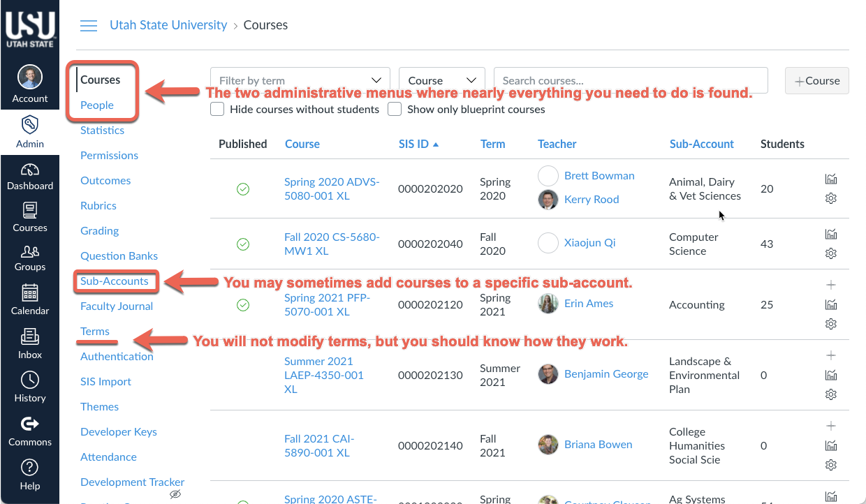This screenshot has width=866, height=504.
Task: Open statistics for Spring 2020 ADVS-5080-001 XL
Action: [831, 179]
